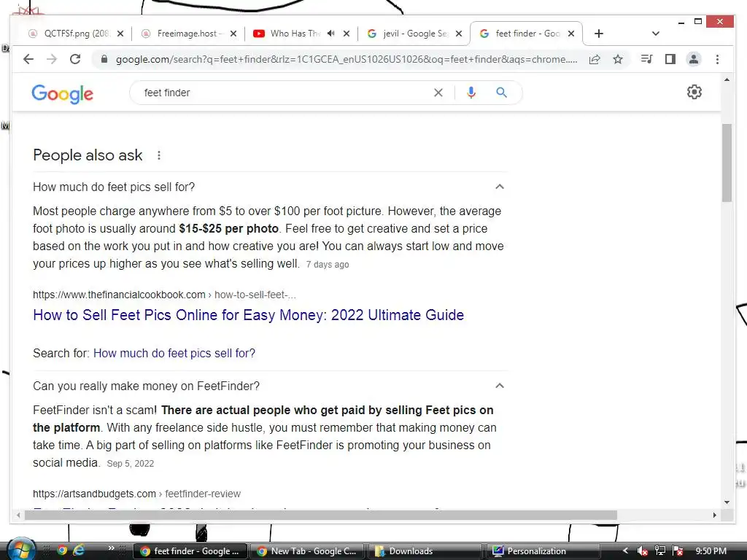Open Google quick settings gear
The width and height of the screenshot is (747, 560).
point(694,92)
